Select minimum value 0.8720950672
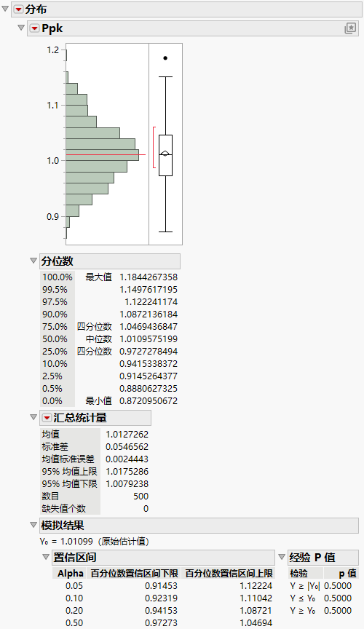Viewport: 364px width, 629px height. (149, 401)
